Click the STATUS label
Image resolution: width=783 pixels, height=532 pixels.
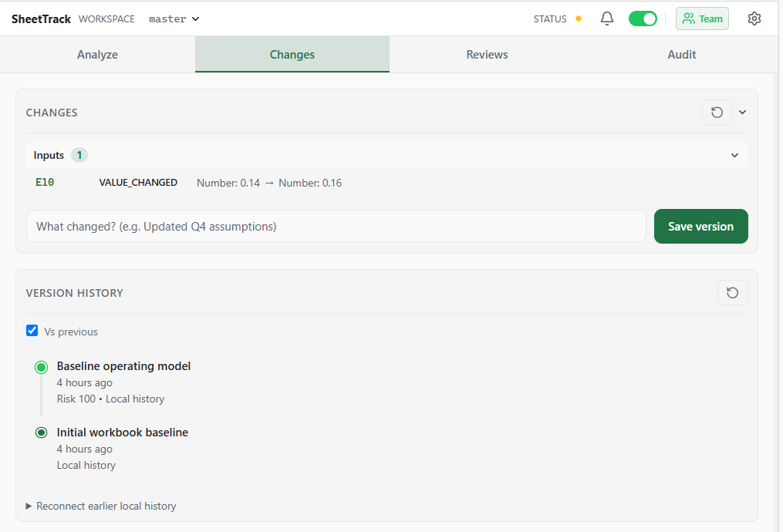tap(550, 19)
